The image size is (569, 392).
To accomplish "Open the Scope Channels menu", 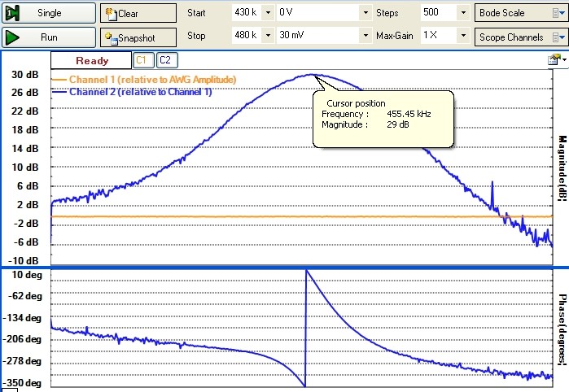I will click(x=521, y=37).
